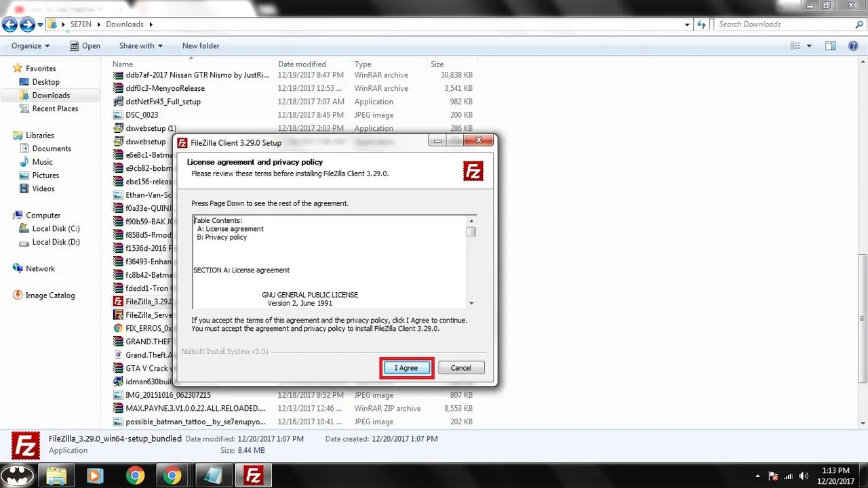Open the change view options dropdown
868x488 pixels.
(809, 46)
